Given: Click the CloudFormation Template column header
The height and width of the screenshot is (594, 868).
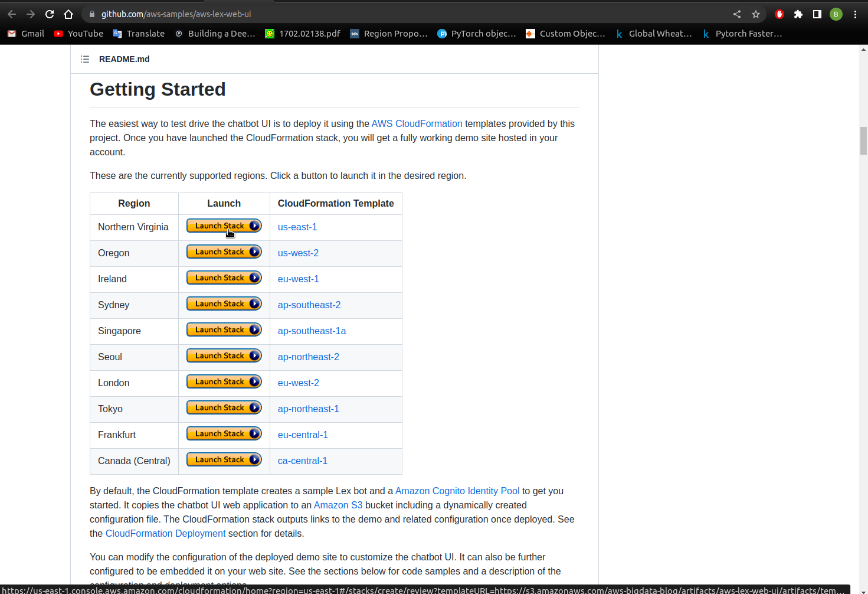Looking at the screenshot, I should (336, 204).
